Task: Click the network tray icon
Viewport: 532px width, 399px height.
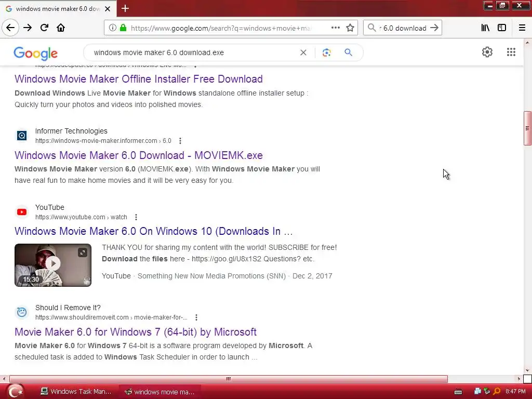Action: pos(478,392)
